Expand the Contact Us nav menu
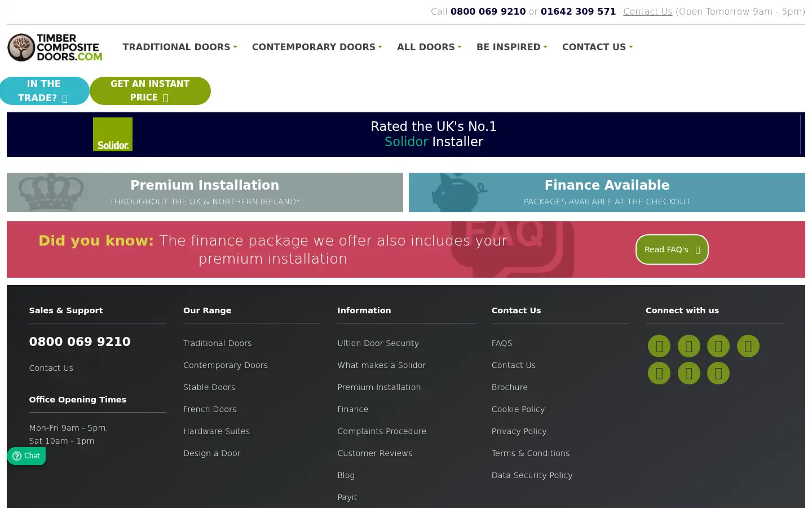Viewport: 812px width, 508px height. point(598,47)
